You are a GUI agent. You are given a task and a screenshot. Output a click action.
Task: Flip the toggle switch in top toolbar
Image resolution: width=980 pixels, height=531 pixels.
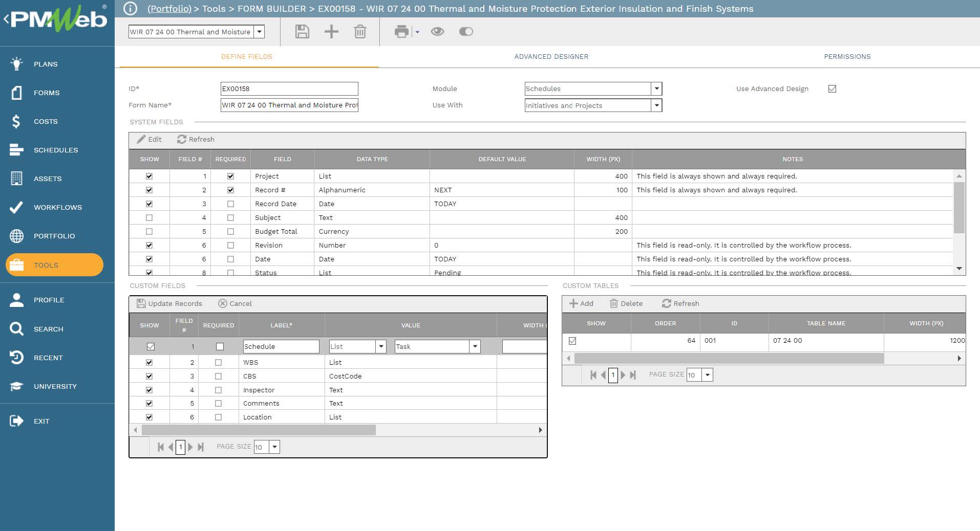[466, 32]
